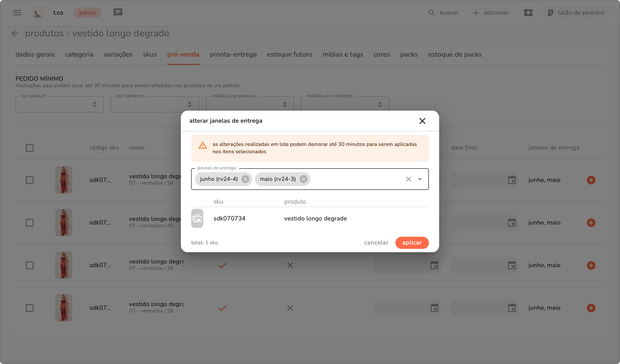The height and width of the screenshot is (364, 620).
Task: Clear all selected janelas de entrega
Action: pos(408,179)
